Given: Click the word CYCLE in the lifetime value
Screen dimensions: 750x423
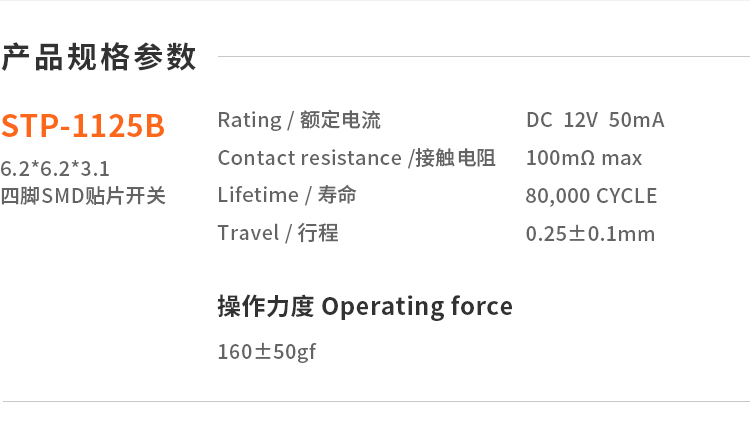Looking at the screenshot, I should (627, 196).
